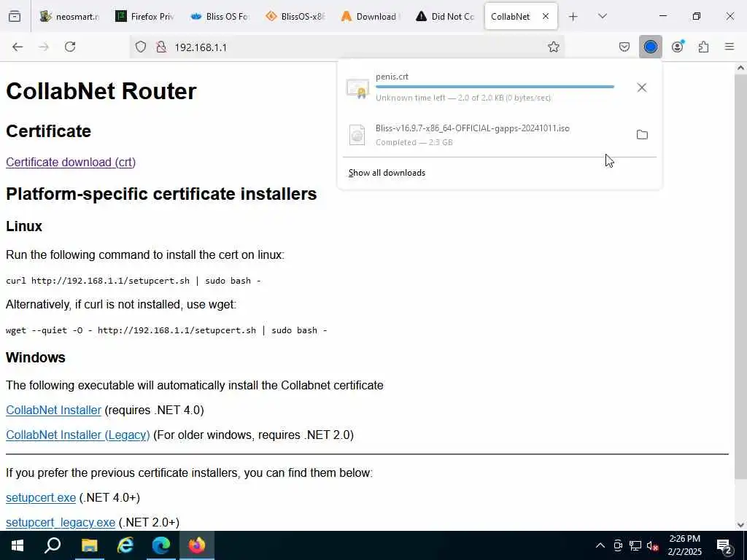Show the Bliss ISO in its folder
The height and width of the screenshot is (560, 747).
point(642,135)
